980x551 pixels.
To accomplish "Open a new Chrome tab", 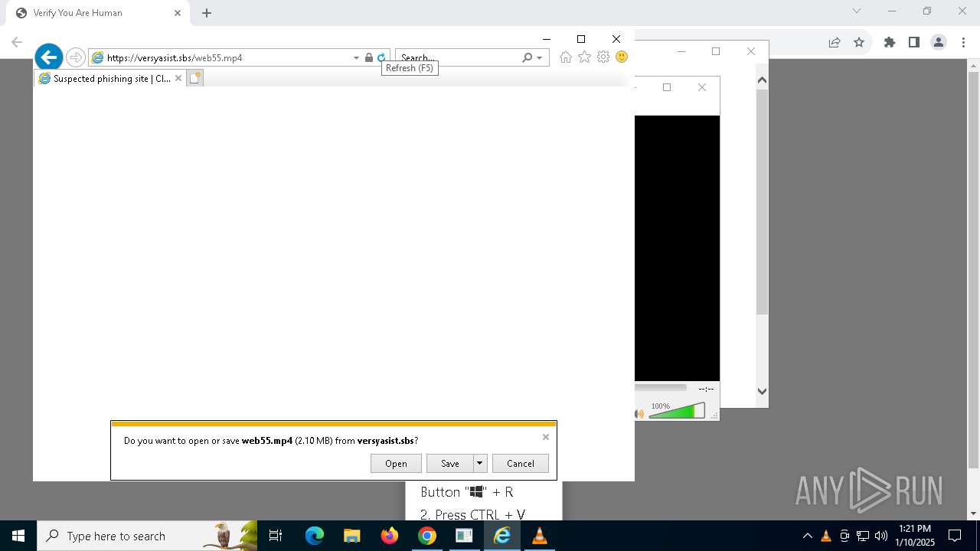I will (x=207, y=13).
